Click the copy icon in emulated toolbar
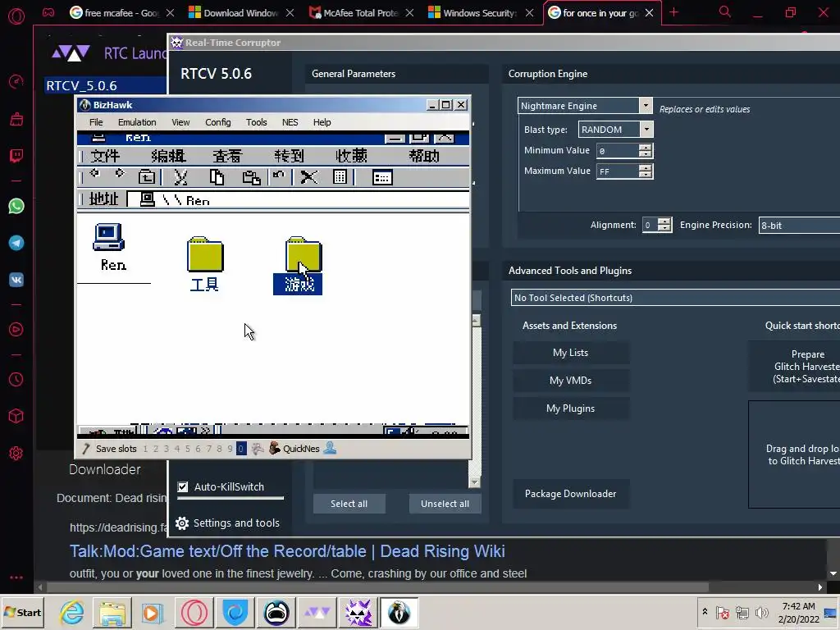 pos(217,177)
